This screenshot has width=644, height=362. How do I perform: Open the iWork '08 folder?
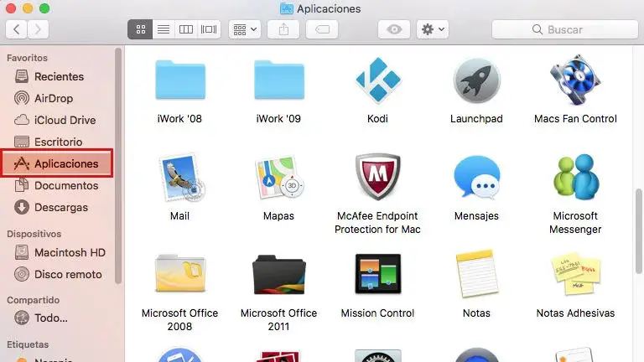[180, 80]
